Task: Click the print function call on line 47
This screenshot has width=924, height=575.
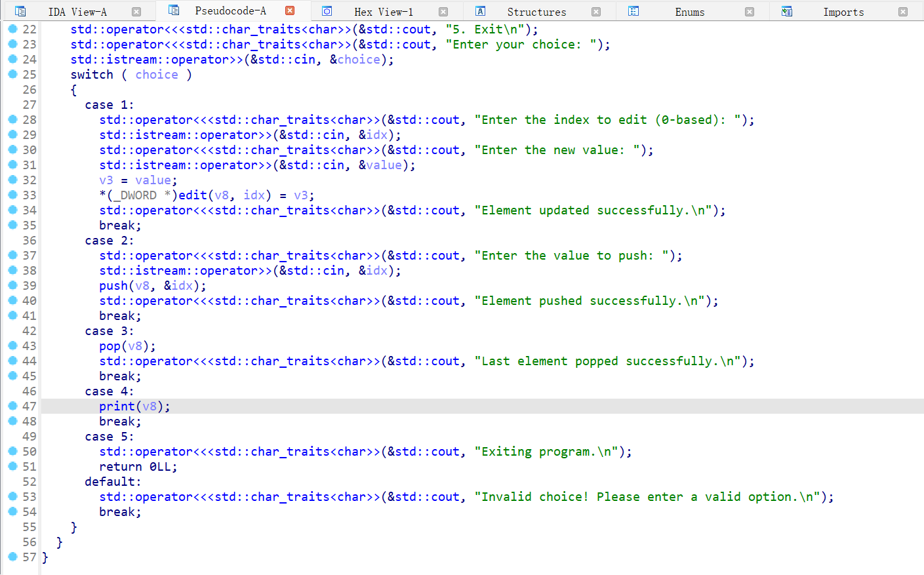Action: 117,406
